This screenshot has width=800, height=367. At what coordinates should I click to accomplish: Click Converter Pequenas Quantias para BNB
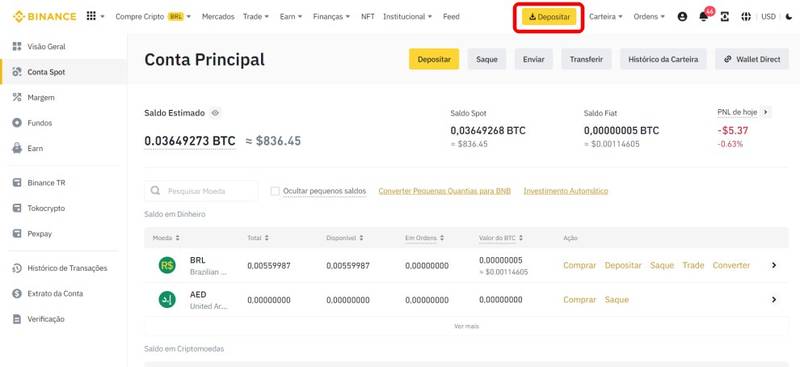pyautogui.click(x=444, y=191)
